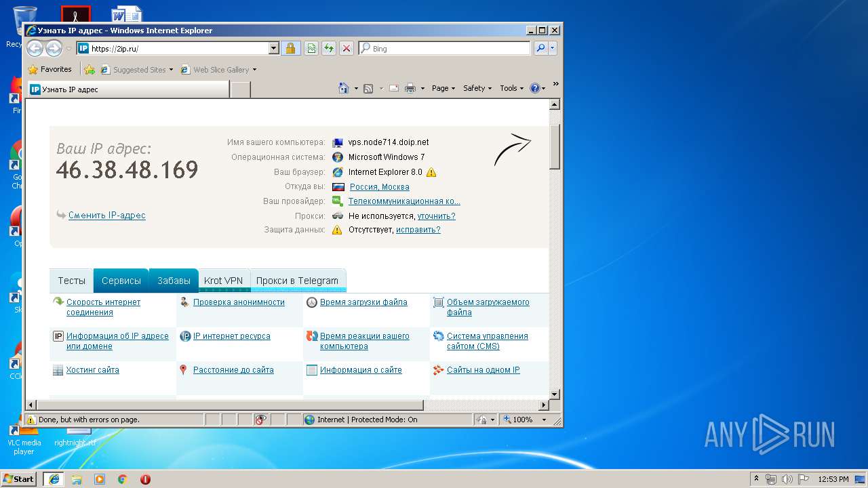Viewport: 868px width, 488px height.
Task: Open the Россия, Москва location link
Action: (x=379, y=187)
